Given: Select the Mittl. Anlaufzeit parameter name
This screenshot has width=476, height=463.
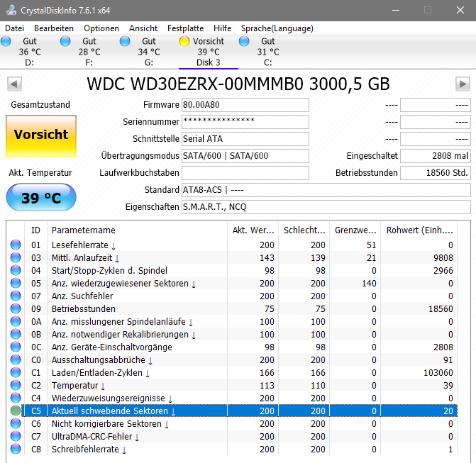Looking at the screenshot, I should click(85, 257).
